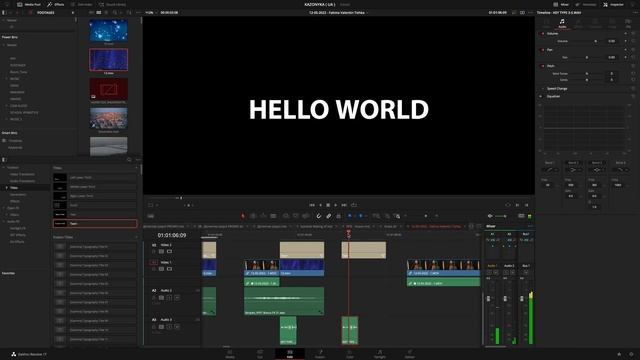640x360 pixels.
Task: Click the red playhead marker on timeline ruler
Action: [x=349, y=233]
